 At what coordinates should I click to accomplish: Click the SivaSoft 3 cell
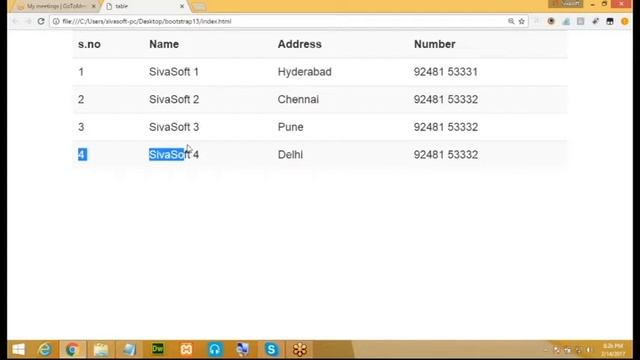[174, 127]
